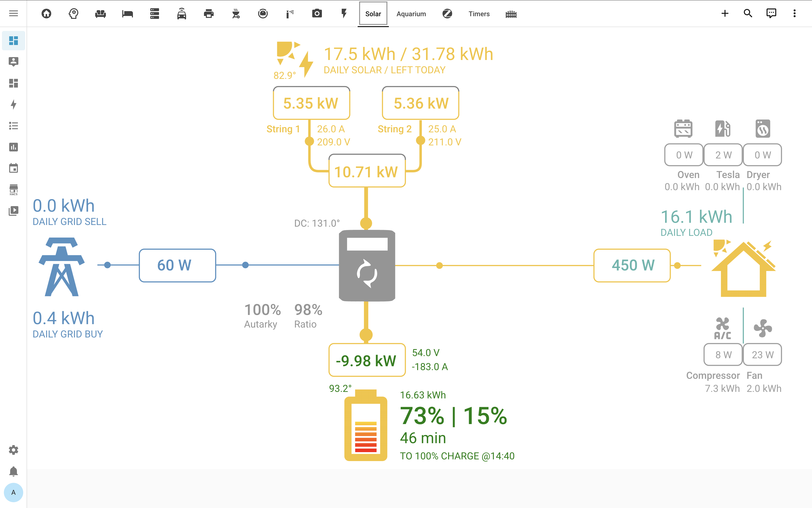
Task: Click the String 1 5.35 kW box
Action: click(x=311, y=103)
